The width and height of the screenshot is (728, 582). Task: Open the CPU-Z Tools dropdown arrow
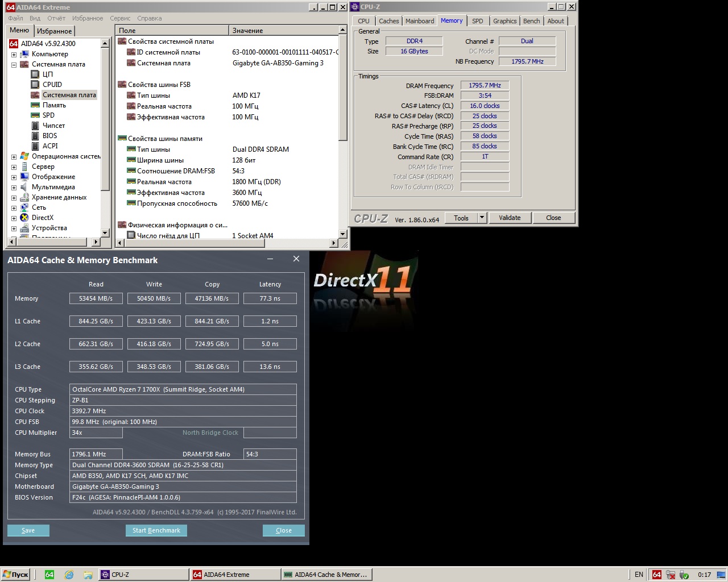[x=482, y=218]
